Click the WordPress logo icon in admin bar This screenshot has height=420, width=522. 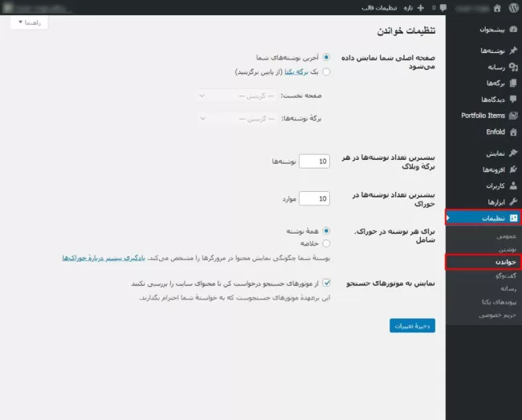pos(514,8)
